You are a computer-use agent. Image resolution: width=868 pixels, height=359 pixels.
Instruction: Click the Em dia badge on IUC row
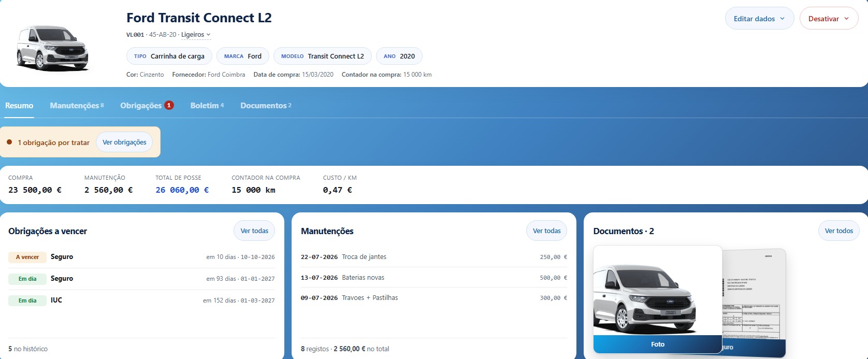[27, 300]
